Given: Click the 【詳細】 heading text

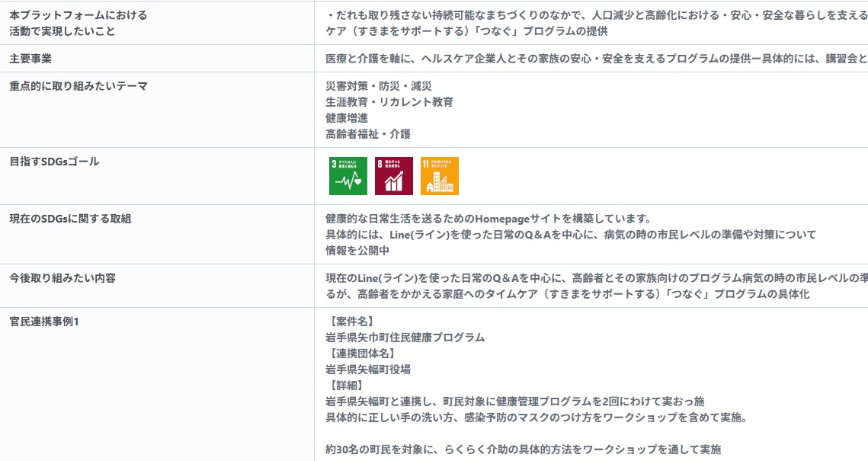Looking at the screenshot, I should 347,386.
